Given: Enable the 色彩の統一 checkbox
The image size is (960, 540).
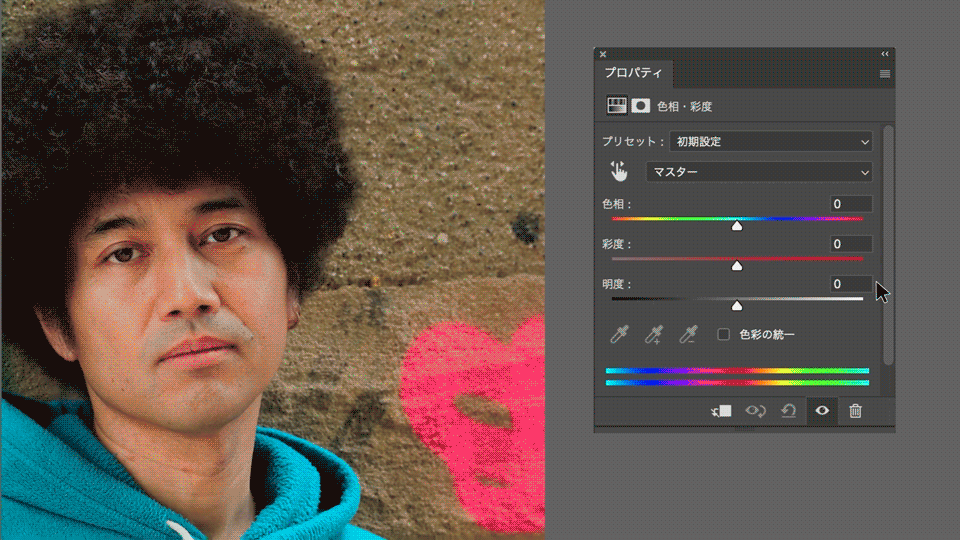Looking at the screenshot, I should [x=723, y=334].
